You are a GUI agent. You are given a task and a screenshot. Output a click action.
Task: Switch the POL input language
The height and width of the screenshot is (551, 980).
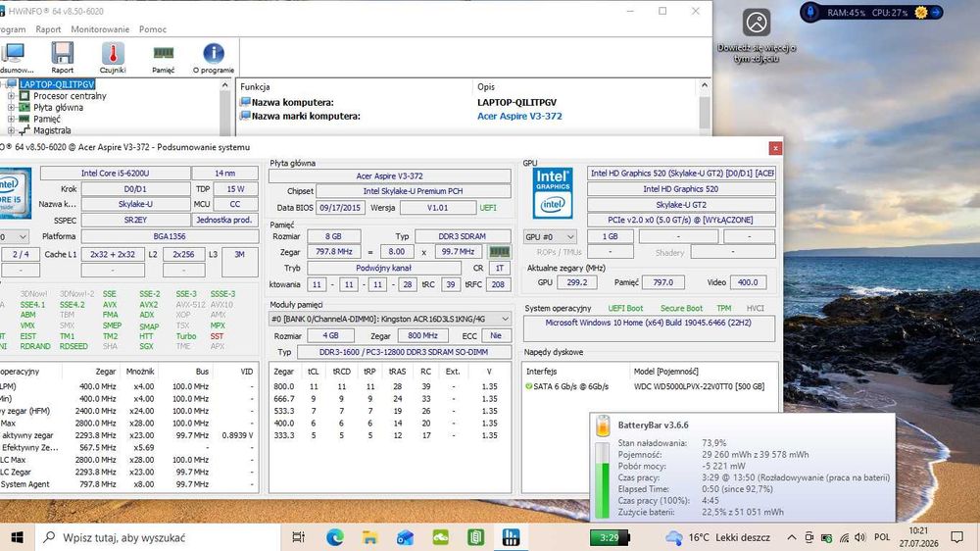pyautogui.click(x=882, y=537)
